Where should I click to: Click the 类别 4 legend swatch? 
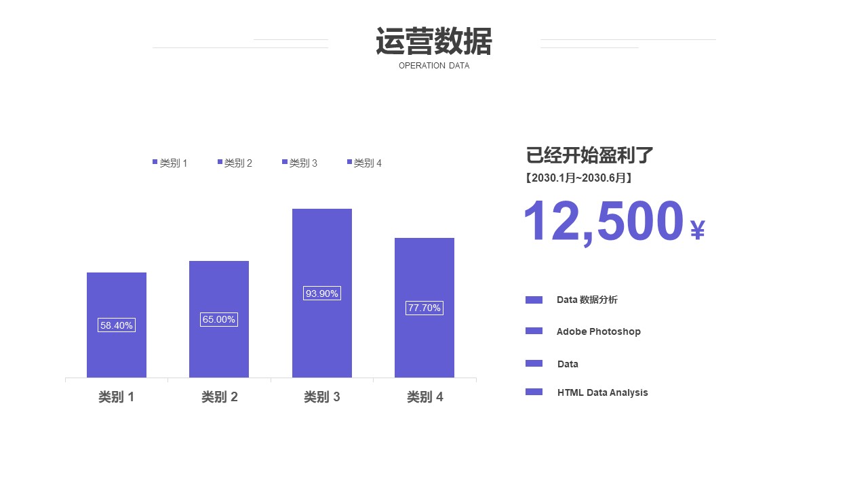(350, 161)
